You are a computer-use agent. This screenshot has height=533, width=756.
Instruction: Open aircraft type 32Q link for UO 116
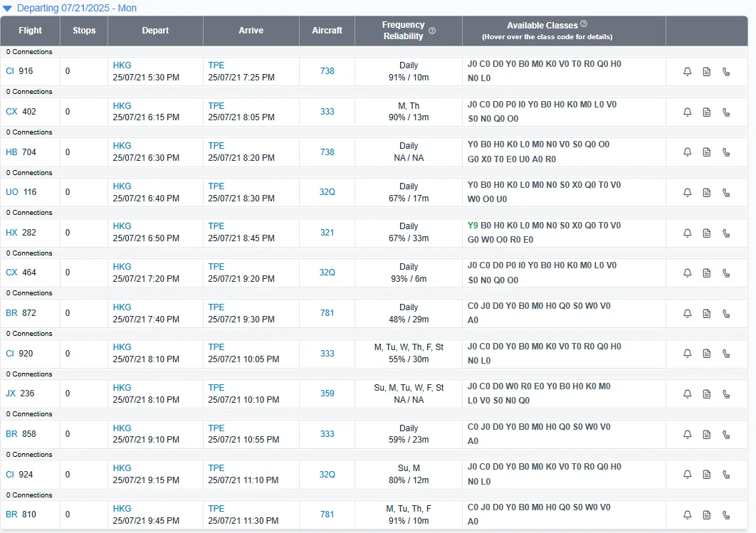point(327,192)
